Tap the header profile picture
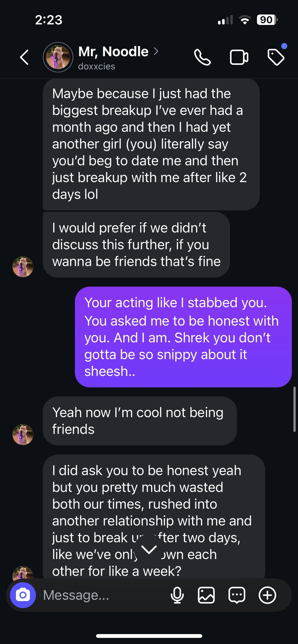 point(58,57)
